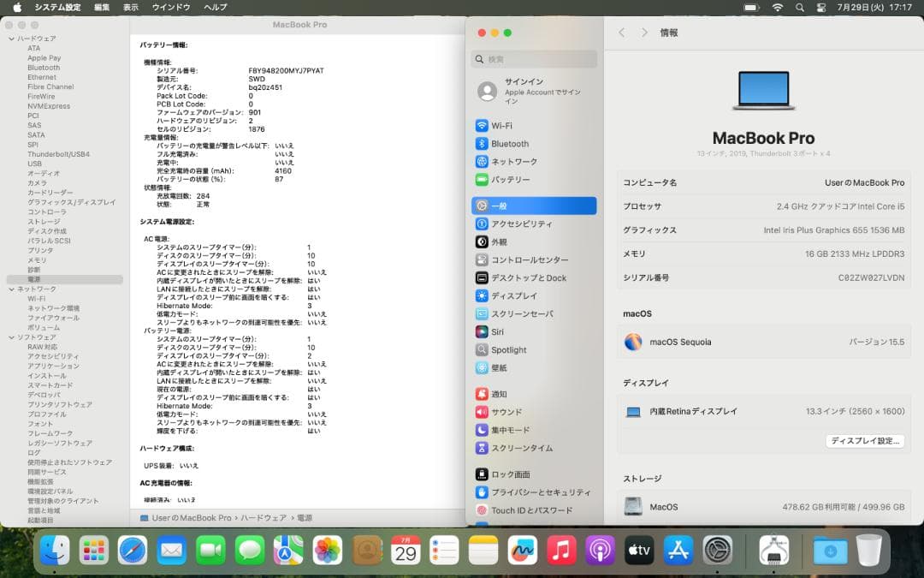
Task: Click the MacOS storage volume row
Action: [x=764, y=507]
